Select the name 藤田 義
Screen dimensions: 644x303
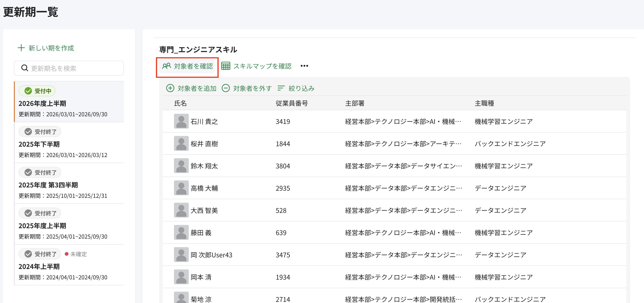pyautogui.click(x=201, y=233)
